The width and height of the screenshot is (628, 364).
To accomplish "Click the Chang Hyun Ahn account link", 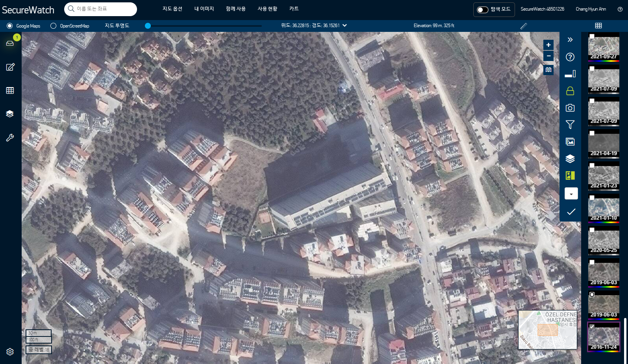I will tap(591, 9).
